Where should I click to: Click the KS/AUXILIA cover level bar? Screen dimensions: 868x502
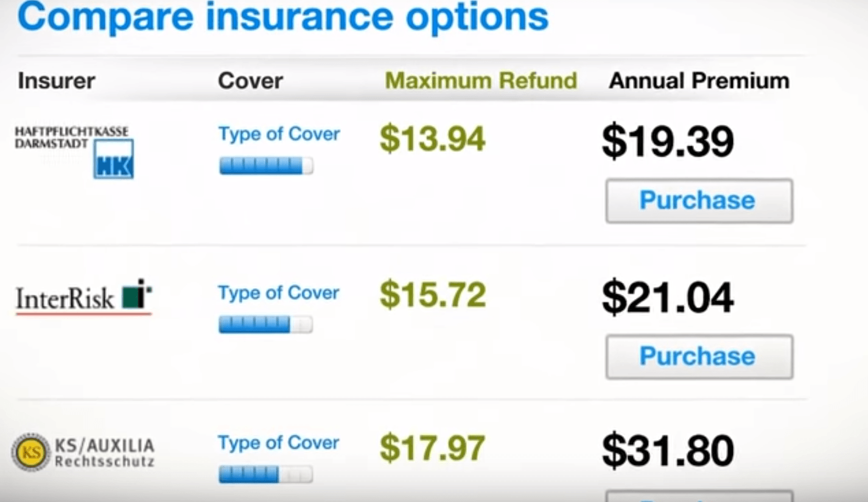[265, 474]
